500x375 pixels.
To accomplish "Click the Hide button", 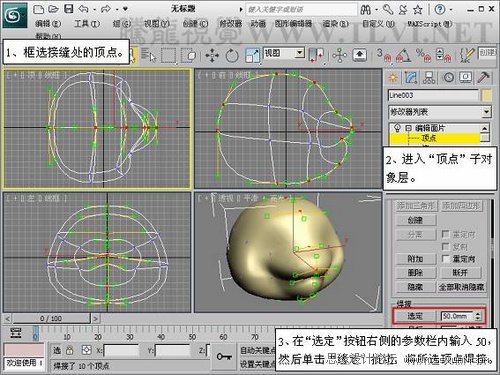I will pyautogui.click(x=416, y=287).
